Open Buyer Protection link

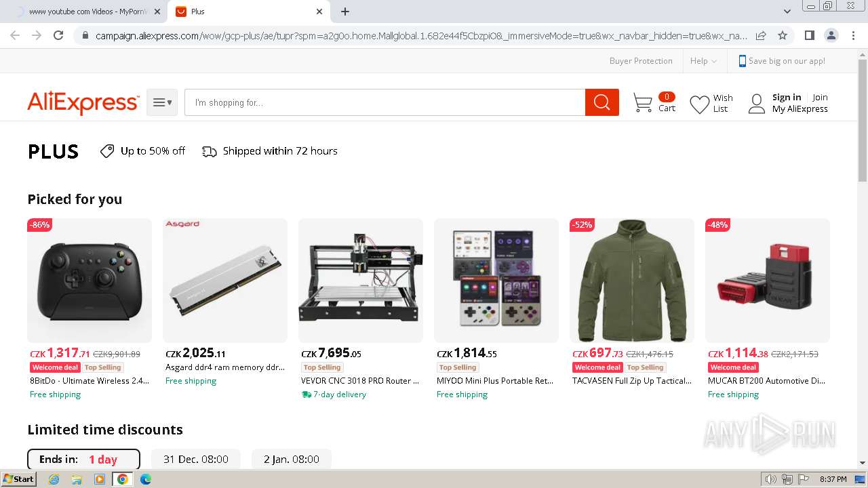[x=641, y=61]
